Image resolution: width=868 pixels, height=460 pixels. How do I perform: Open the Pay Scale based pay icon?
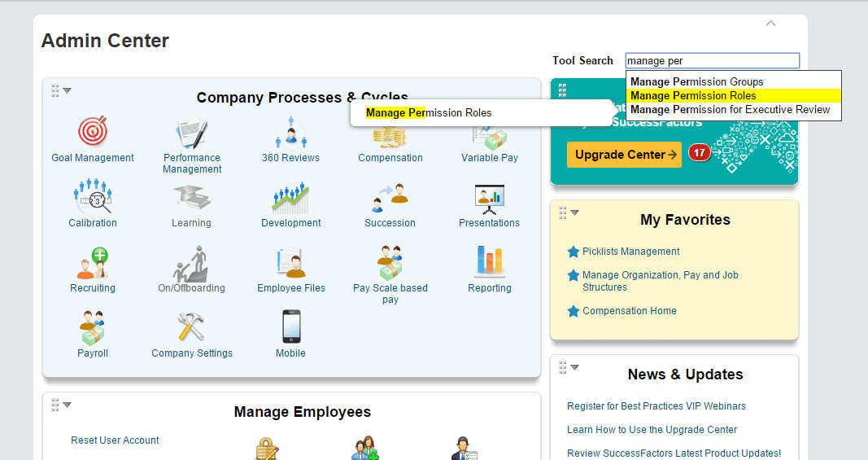tap(390, 262)
